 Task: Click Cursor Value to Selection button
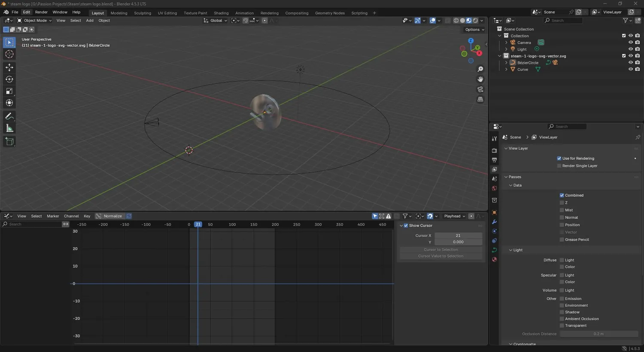click(441, 256)
